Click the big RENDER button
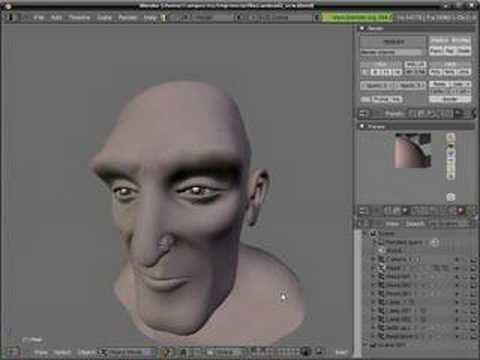This screenshot has width=480, height=360. 393,42
